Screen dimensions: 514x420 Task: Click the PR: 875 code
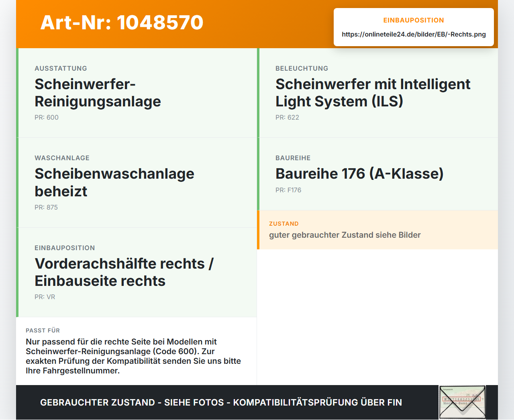click(46, 208)
